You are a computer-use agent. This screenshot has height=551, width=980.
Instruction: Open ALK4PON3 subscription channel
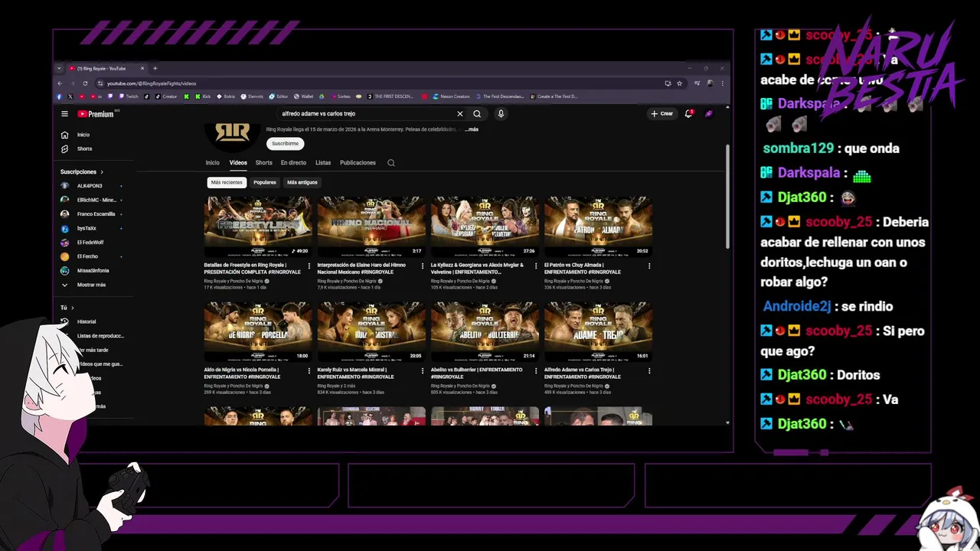pos(90,186)
